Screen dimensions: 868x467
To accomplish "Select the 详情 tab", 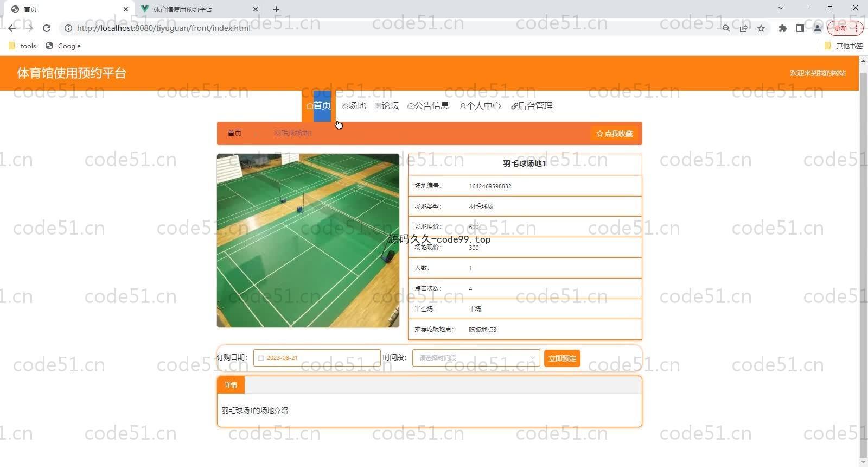I will pyautogui.click(x=231, y=385).
